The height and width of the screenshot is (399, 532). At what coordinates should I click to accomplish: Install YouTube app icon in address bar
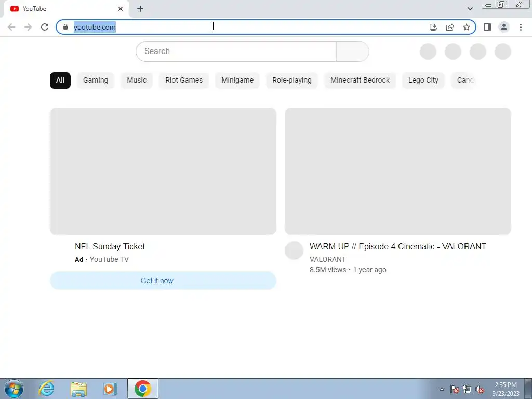pos(433,27)
